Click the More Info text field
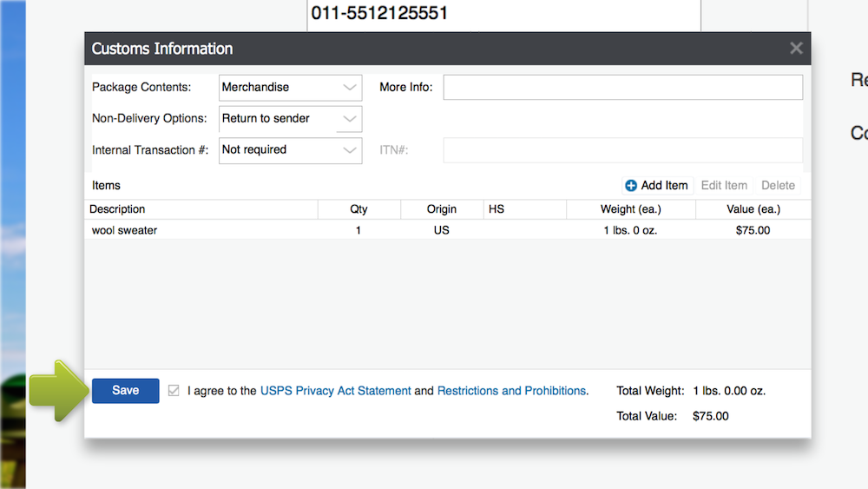The width and height of the screenshot is (868, 489). tap(622, 88)
